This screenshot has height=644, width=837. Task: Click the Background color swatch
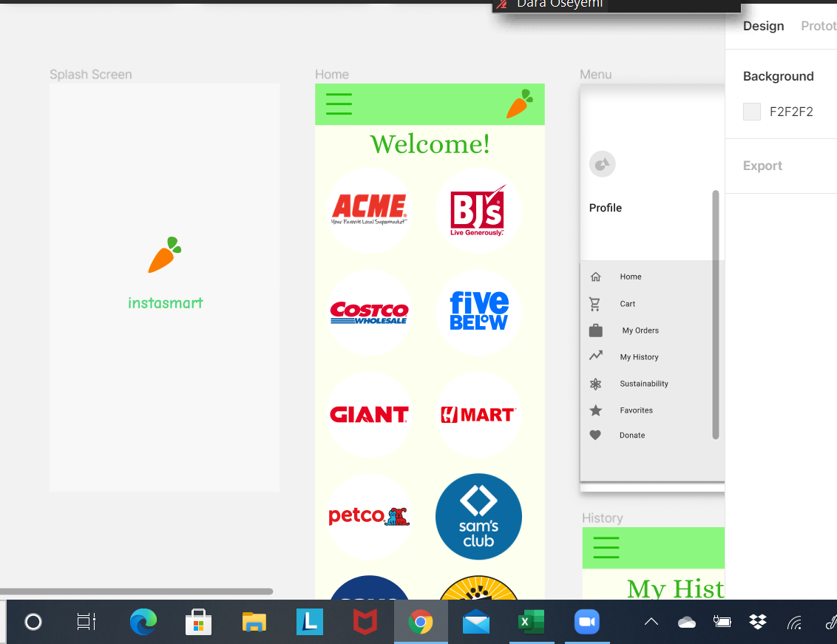coord(751,112)
